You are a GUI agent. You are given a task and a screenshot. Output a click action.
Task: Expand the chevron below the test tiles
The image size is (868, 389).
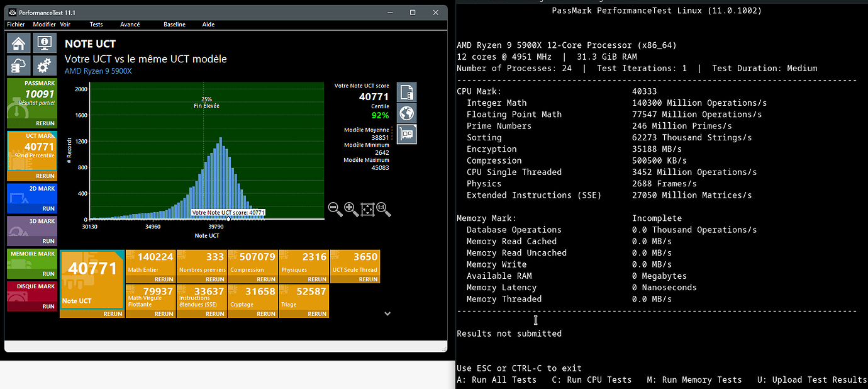click(x=387, y=313)
